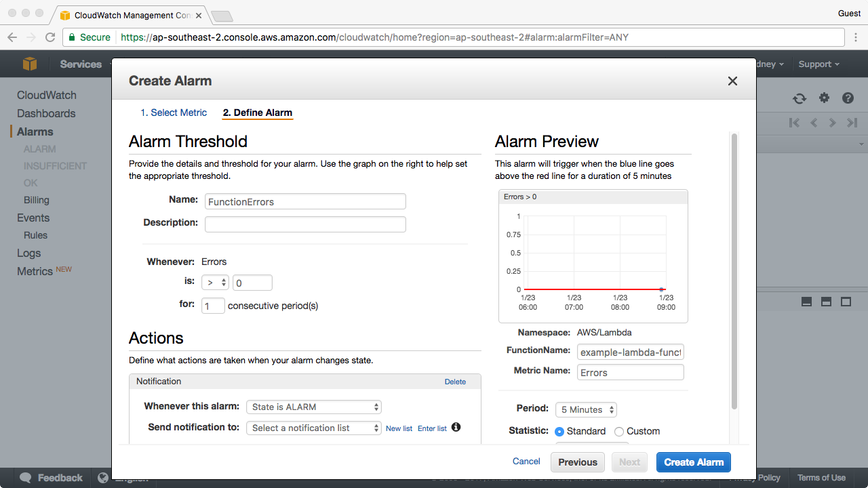Viewport: 868px width, 488px height.
Task: Click the browser address bar
Action: pos(453,37)
